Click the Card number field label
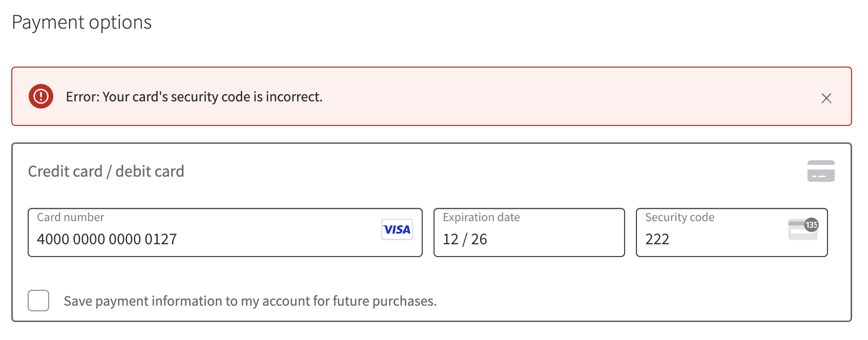 tap(71, 217)
